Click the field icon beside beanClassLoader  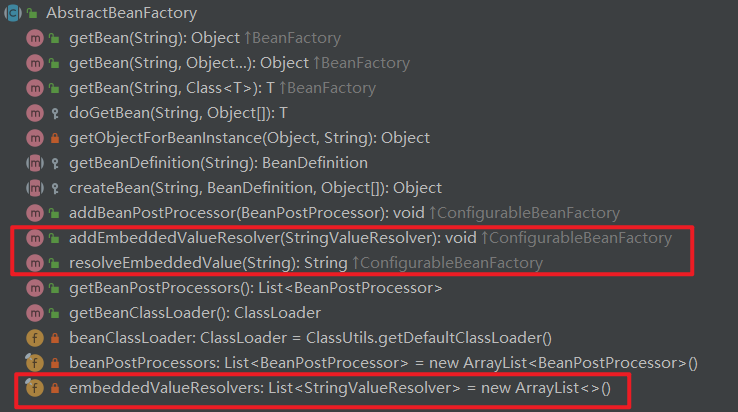[35, 338]
